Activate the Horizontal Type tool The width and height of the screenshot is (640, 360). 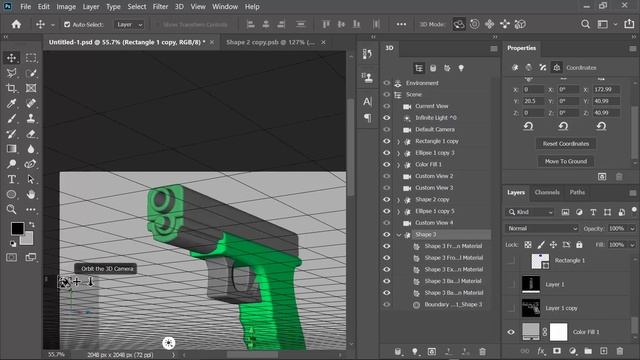click(11, 179)
